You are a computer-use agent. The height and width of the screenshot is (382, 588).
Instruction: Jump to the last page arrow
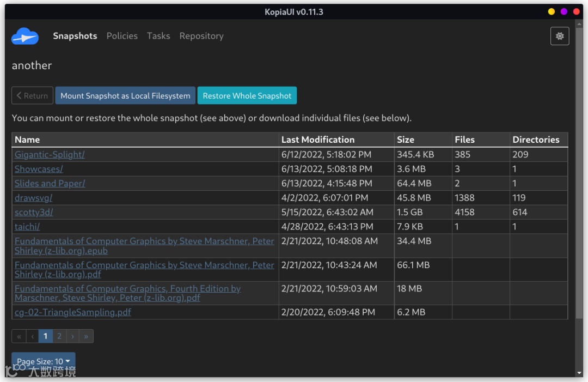click(x=86, y=336)
